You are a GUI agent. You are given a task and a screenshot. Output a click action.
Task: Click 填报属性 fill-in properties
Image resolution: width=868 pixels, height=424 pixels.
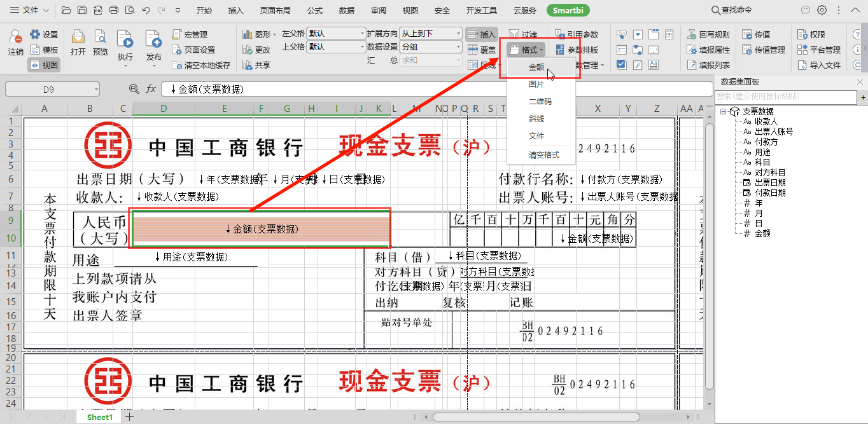(708, 50)
